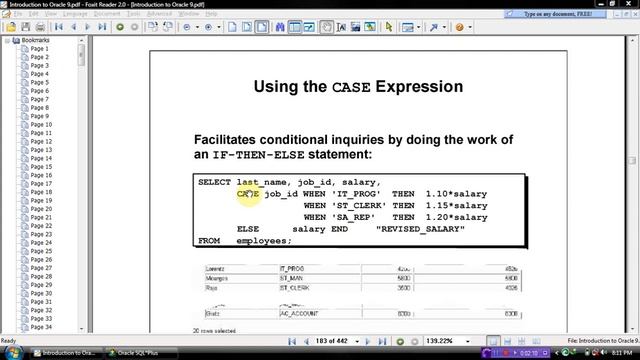640x360 pixels.
Task: Click the blue arrow drawing tool
Action: tap(433, 27)
